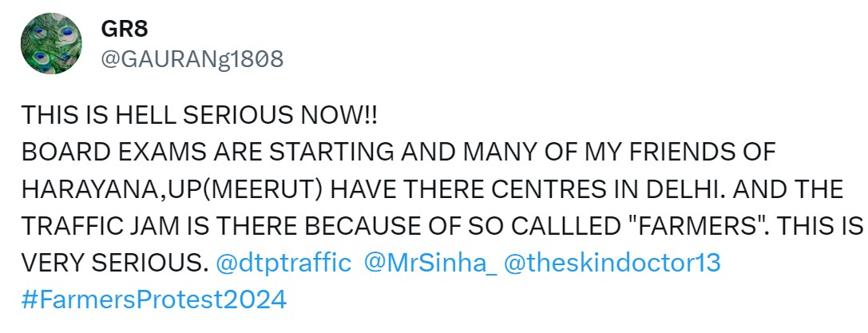Open the peacock feather profile avatar
This screenshot has height=333, width=868.
tap(49, 44)
